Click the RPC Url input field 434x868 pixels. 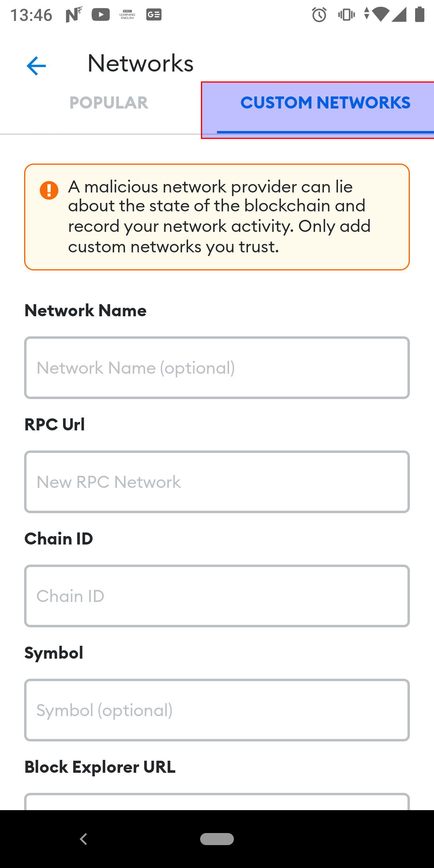[217, 482]
